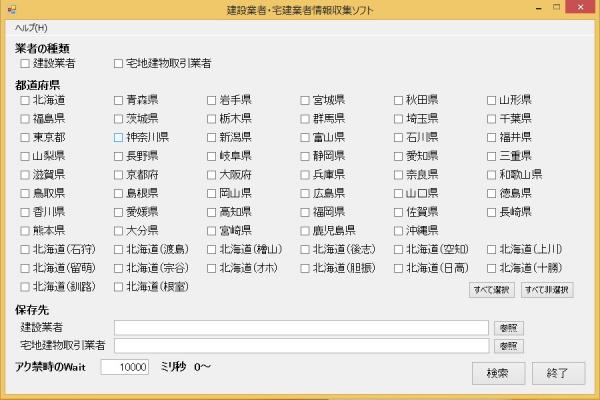Image resolution: width=600 pixels, height=400 pixels.
Task: Click 参照 button for 建設業者 save path
Action: tap(509, 327)
